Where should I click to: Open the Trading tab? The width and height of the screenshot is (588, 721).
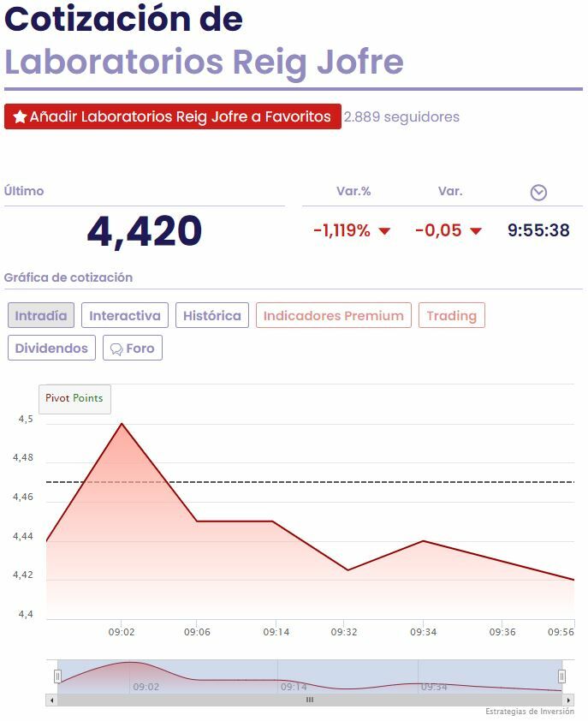click(451, 315)
